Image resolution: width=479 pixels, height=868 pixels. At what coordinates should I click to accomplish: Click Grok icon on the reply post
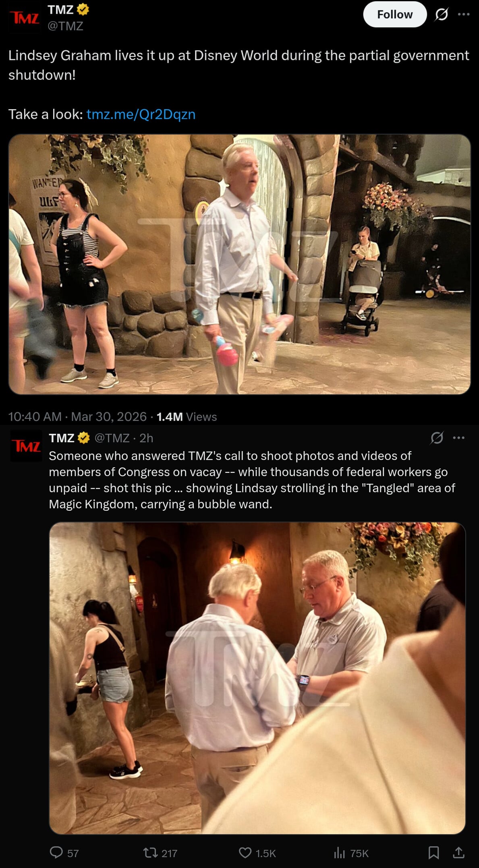click(437, 438)
